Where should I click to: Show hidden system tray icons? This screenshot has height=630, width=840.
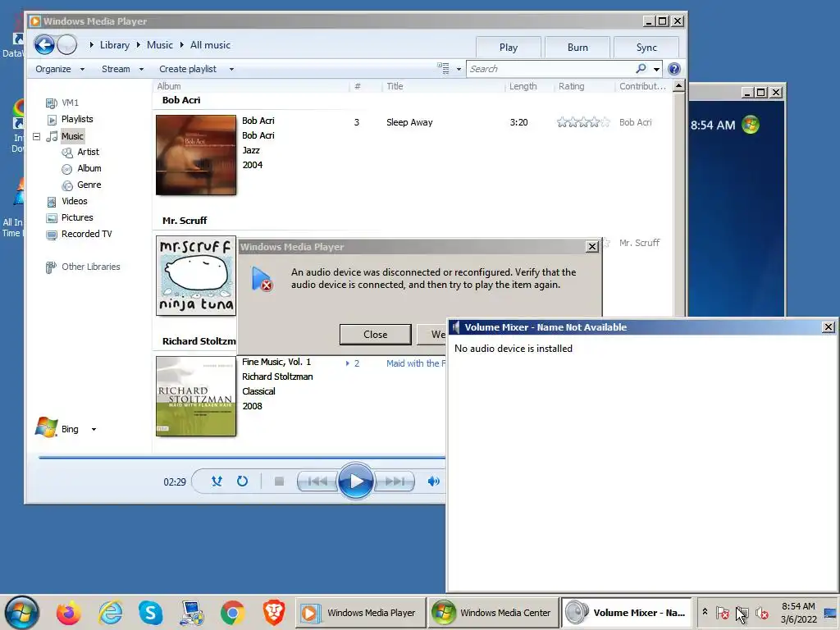[x=705, y=612]
